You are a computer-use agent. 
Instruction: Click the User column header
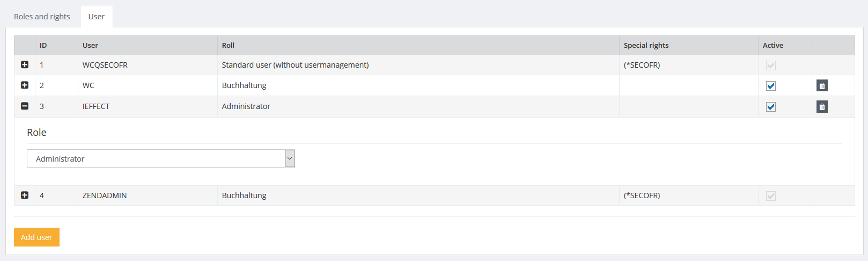click(x=90, y=46)
